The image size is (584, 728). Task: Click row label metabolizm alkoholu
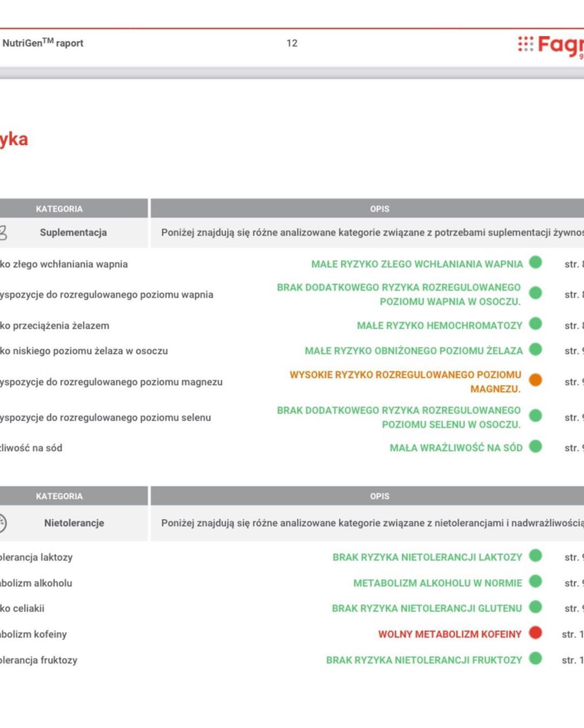[x=36, y=583]
